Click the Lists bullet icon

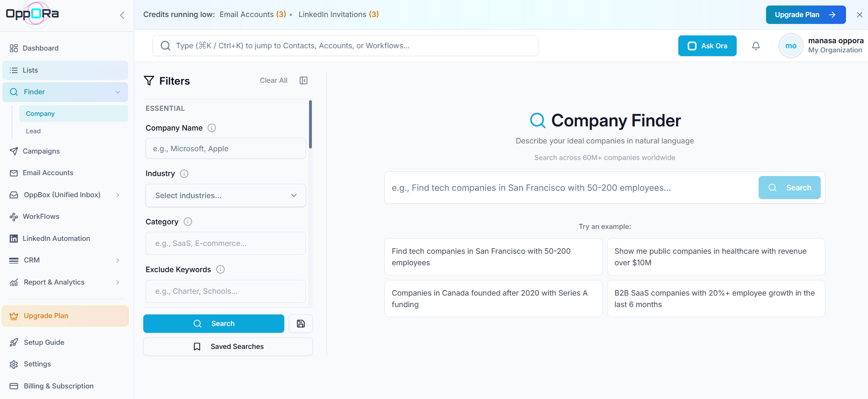[x=14, y=70]
